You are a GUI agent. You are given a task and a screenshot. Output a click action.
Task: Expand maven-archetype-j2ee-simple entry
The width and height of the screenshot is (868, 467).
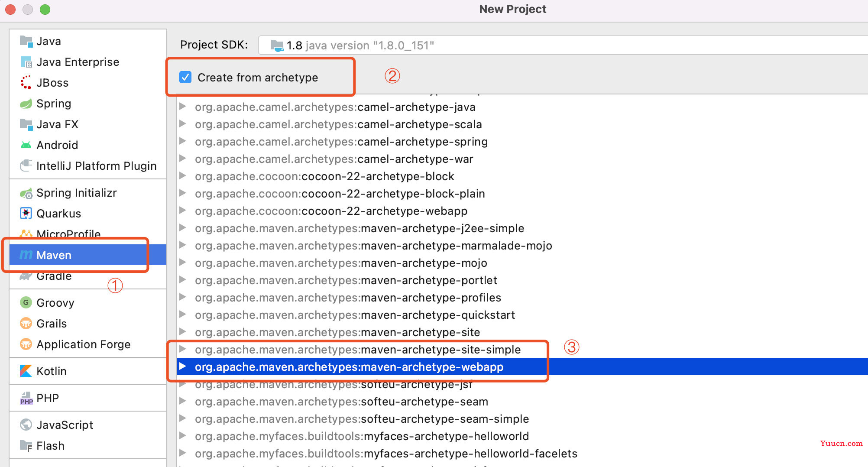click(x=183, y=228)
